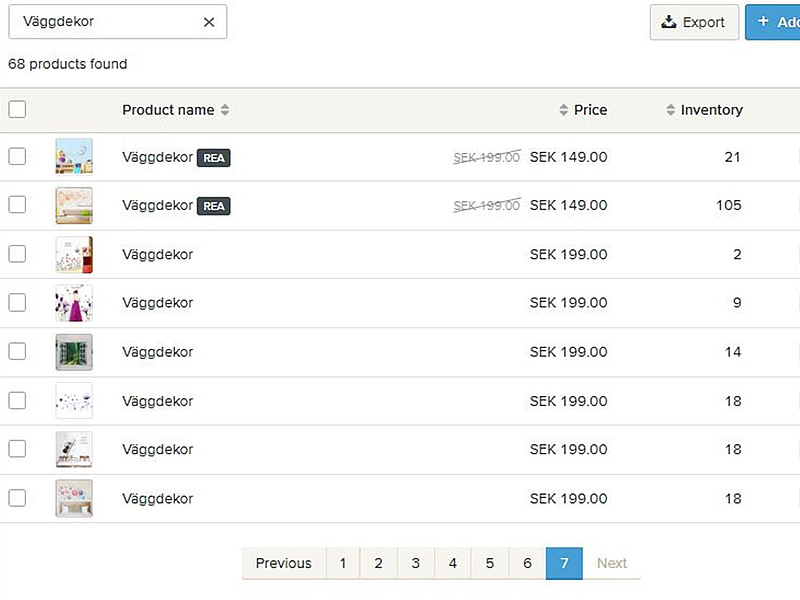Go to the Previous page
The image size is (800, 600).
point(283,563)
